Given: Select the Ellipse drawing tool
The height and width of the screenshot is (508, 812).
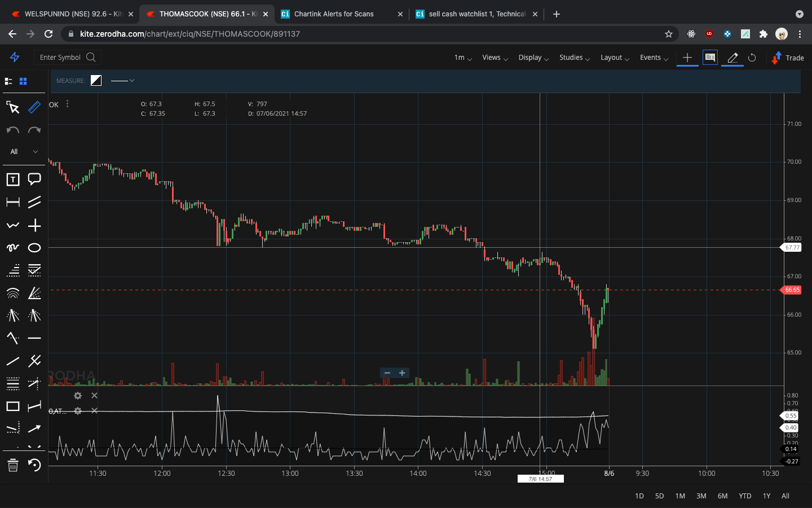Looking at the screenshot, I should 34,247.
